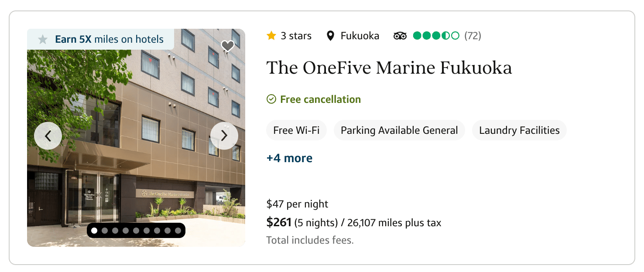Expand the +4 more amenities list

click(x=289, y=158)
